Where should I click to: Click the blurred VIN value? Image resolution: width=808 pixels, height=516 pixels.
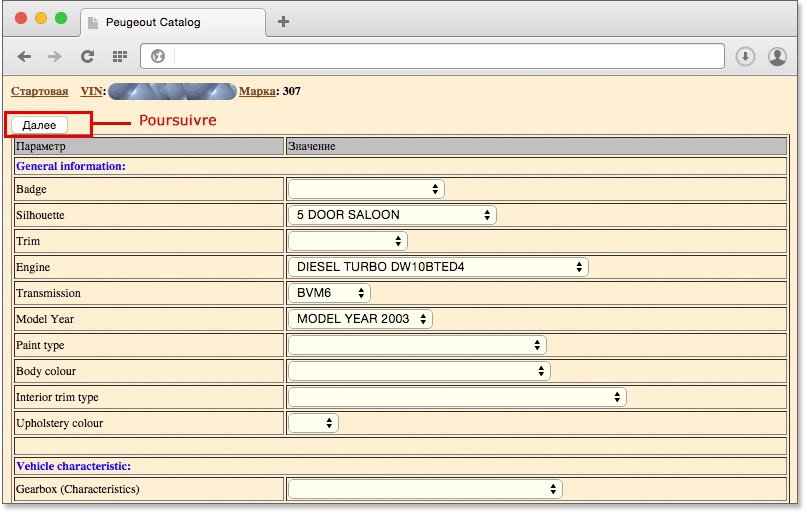(x=172, y=91)
